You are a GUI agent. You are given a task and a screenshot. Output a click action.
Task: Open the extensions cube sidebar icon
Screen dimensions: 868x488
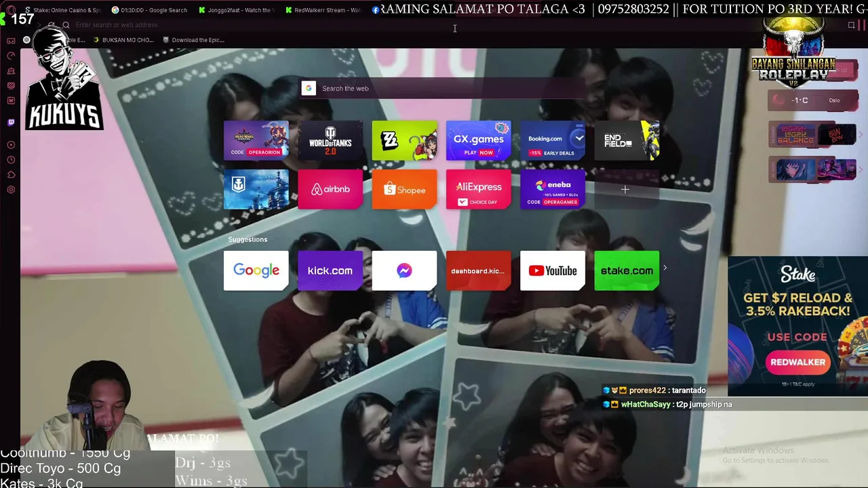(x=11, y=175)
